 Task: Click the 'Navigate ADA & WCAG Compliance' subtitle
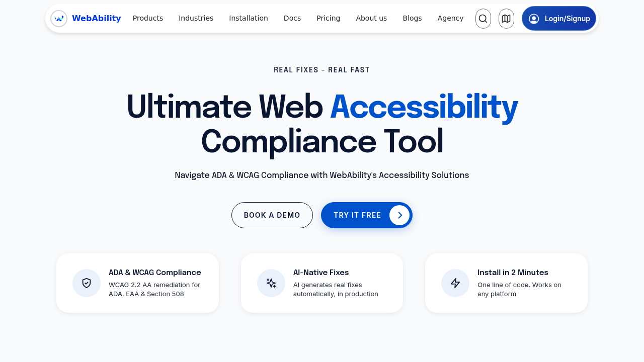tap(322, 175)
